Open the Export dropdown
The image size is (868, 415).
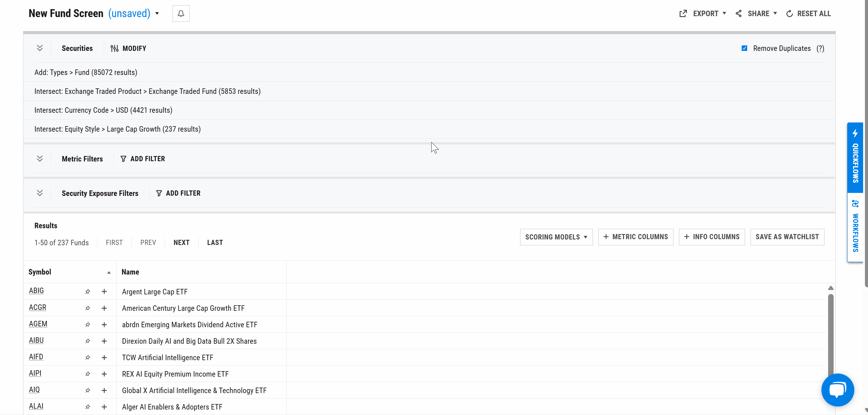tap(702, 13)
